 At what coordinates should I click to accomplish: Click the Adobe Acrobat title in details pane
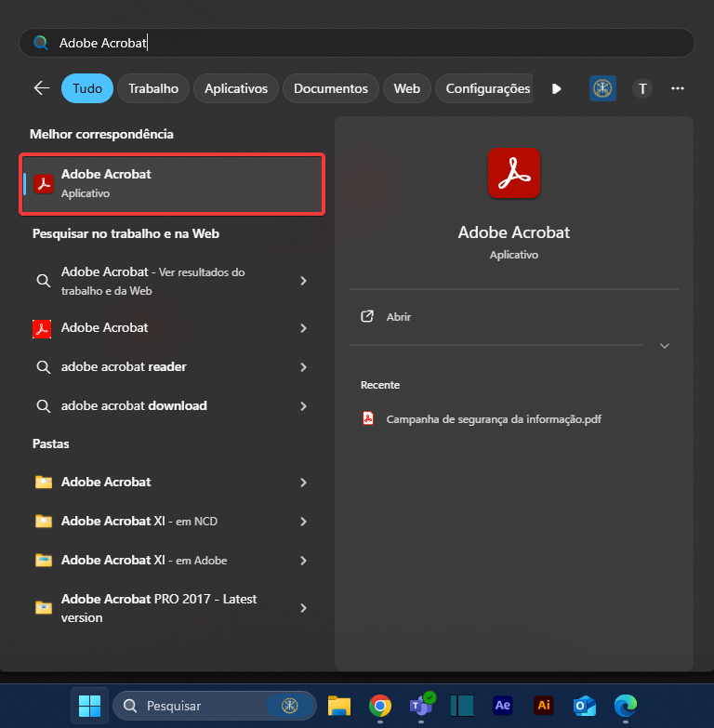[514, 232]
